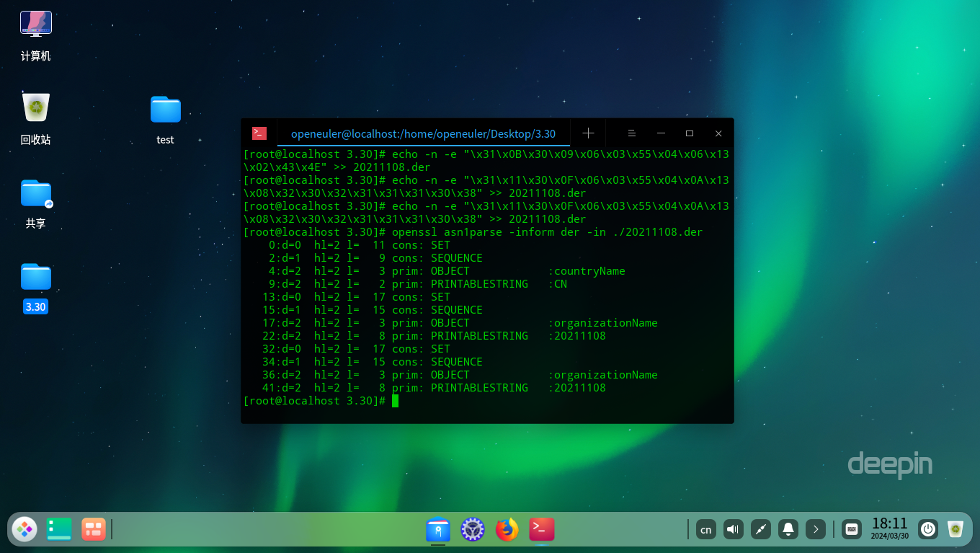The height and width of the screenshot is (553, 980).
Task: Open the file manager from dock
Action: (x=438, y=530)
